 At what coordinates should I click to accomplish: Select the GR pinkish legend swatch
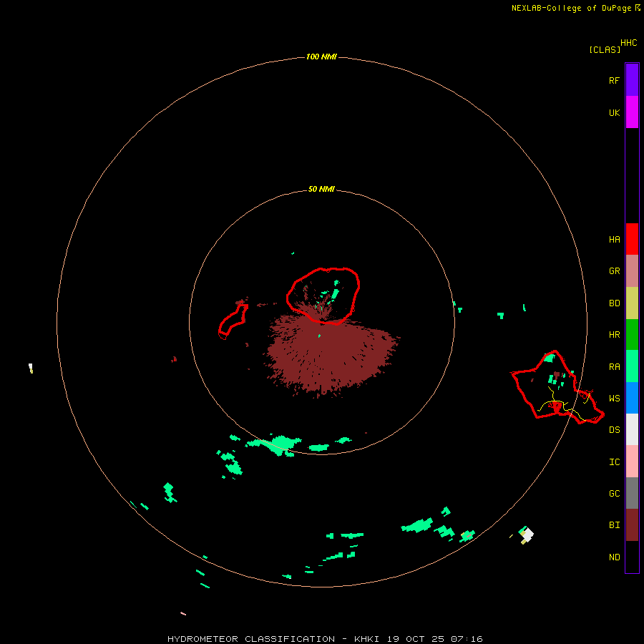[x=632, y=271]
